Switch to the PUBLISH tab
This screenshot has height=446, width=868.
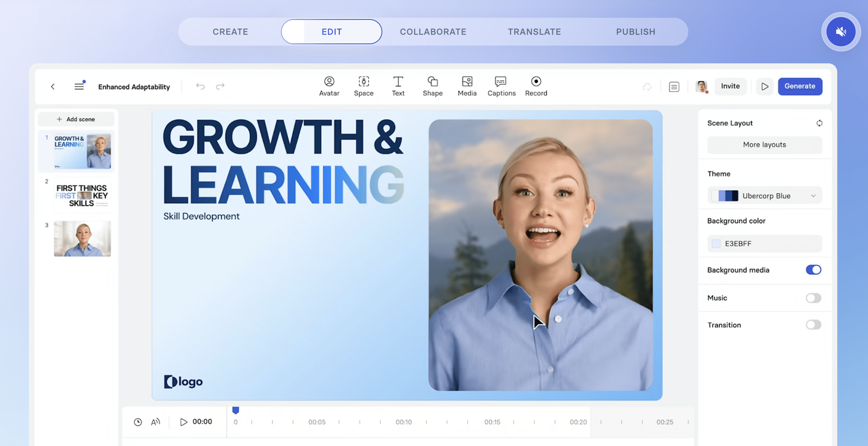click(x=635, y=32)
